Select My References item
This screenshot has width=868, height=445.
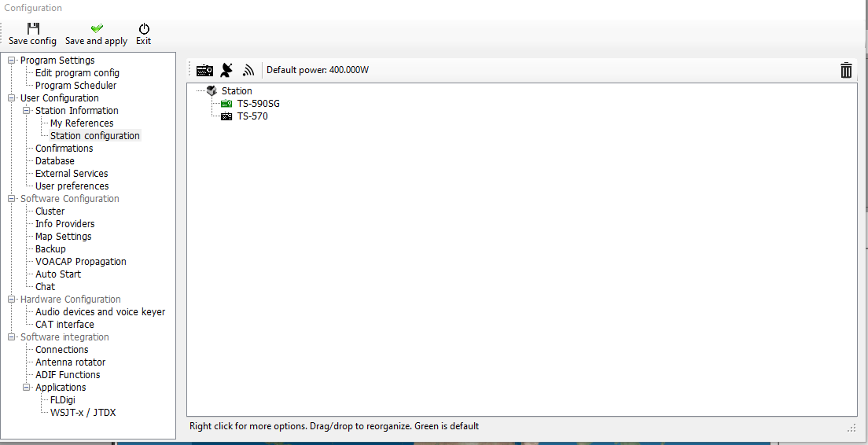click(82, 123)
